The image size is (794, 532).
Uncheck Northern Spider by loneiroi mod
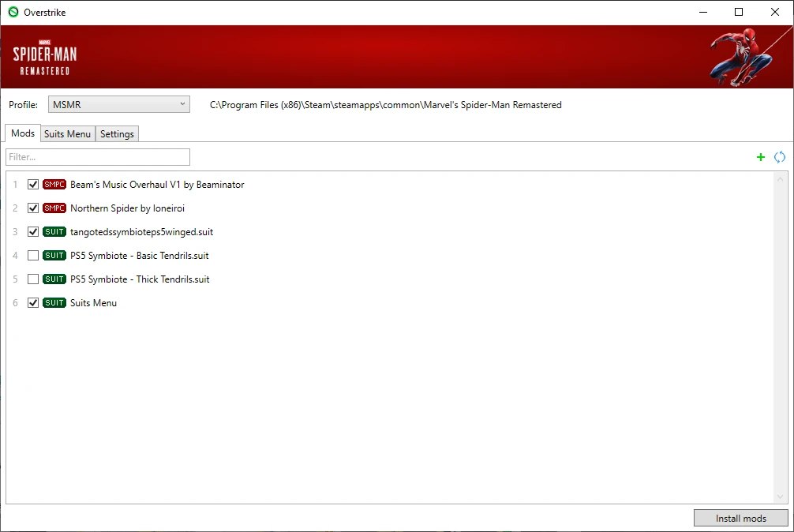pos(33,208)
